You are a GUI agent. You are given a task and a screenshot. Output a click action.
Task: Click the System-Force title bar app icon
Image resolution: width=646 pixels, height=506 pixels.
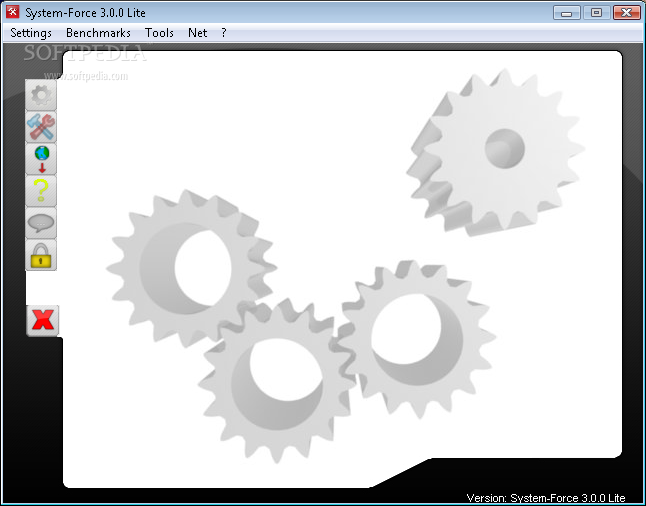click(12, 12)
